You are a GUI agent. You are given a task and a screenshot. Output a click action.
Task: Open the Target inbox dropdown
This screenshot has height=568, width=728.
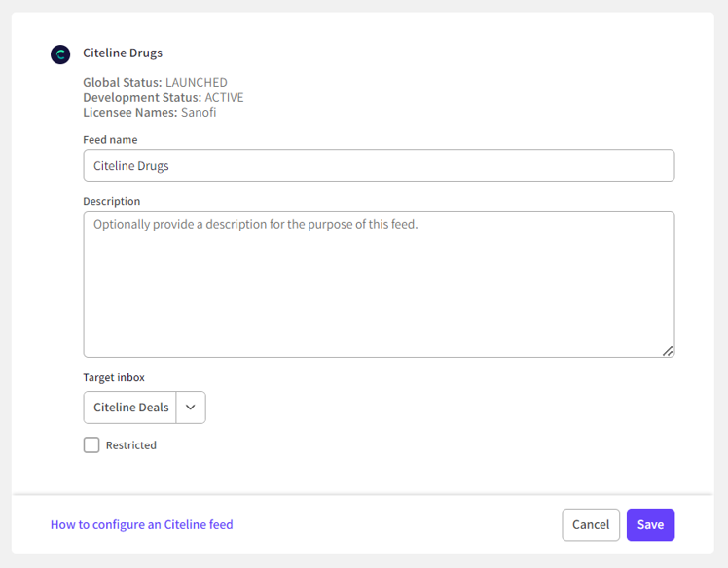pos(131,408)
